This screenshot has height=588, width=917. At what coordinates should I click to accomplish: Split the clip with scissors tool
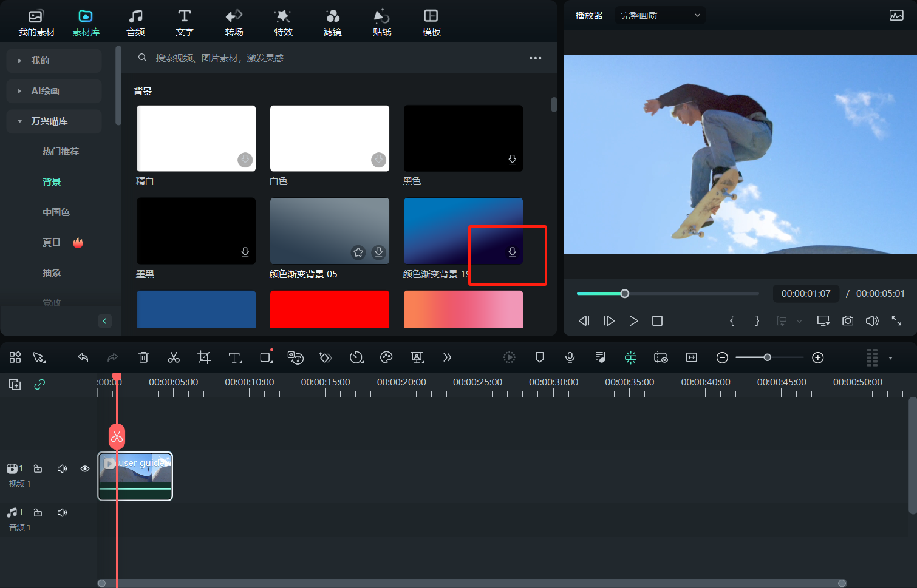[174, 358]
